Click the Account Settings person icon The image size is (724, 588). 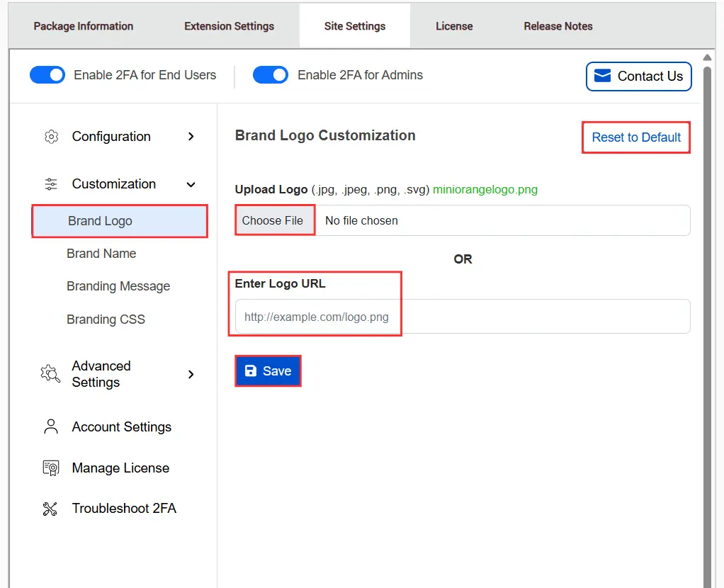[51, 427]
